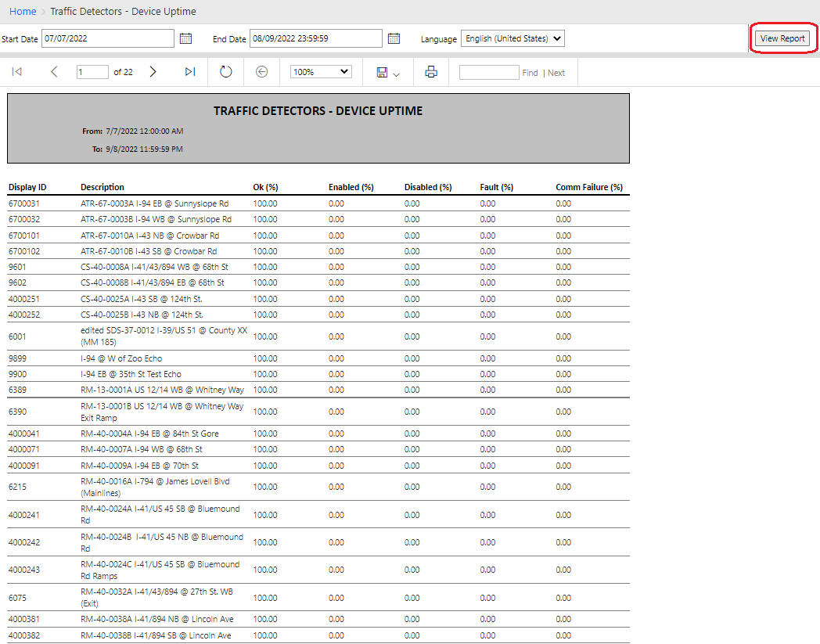Click Display ID 6389
Screen dimensions: 820x644
coord(17,390)
